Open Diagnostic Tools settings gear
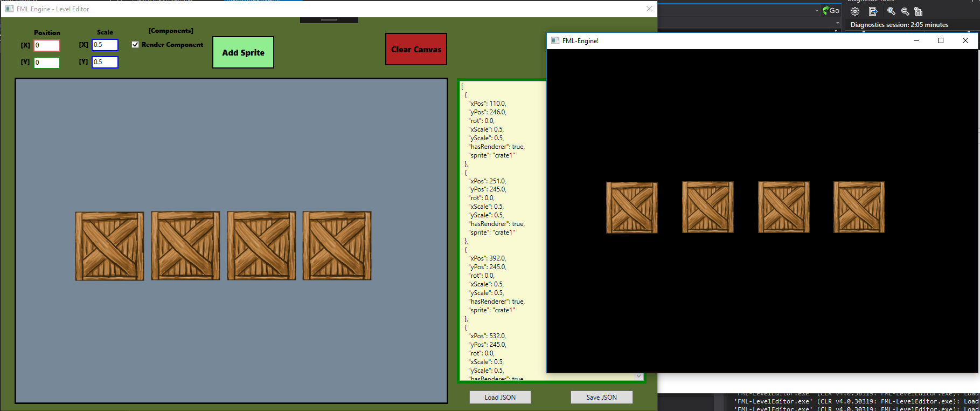Image resolution: width=980 pixels, height=411 pixels. [x=855, y=11]
